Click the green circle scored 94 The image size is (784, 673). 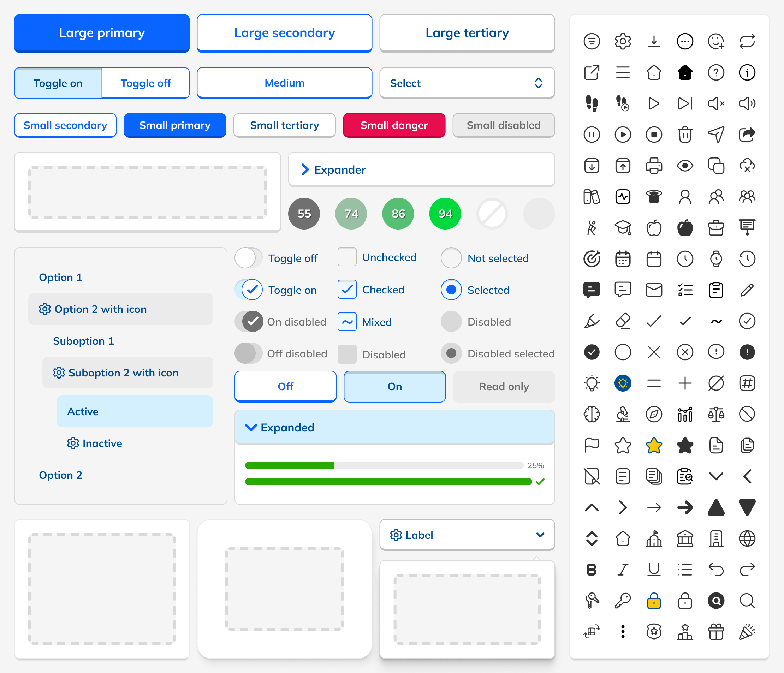445,214
